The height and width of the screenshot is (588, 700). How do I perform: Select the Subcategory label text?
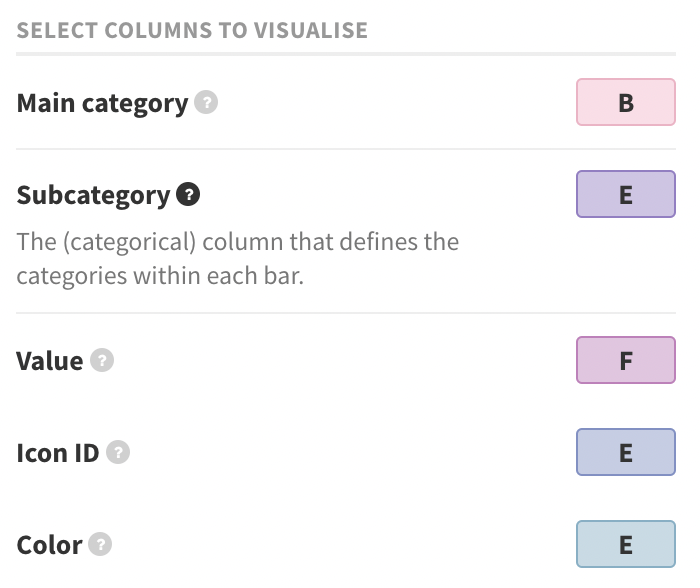point(93,196)
